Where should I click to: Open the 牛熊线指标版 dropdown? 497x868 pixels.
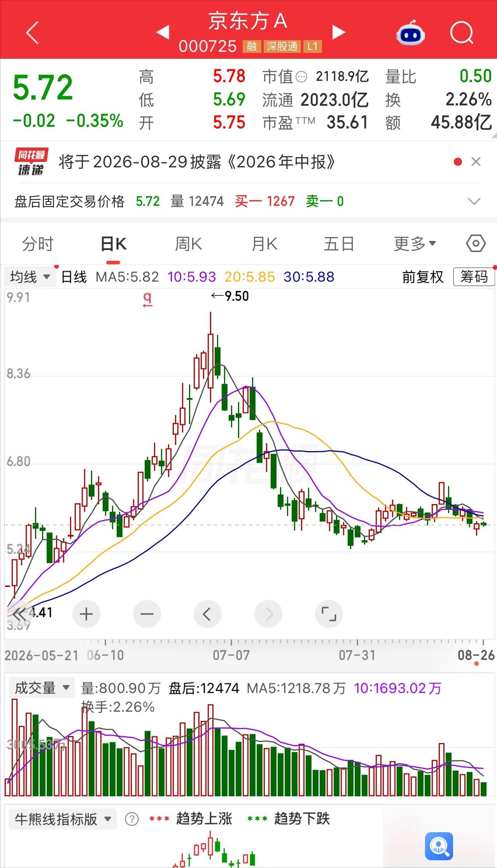(x=63, y=819)
